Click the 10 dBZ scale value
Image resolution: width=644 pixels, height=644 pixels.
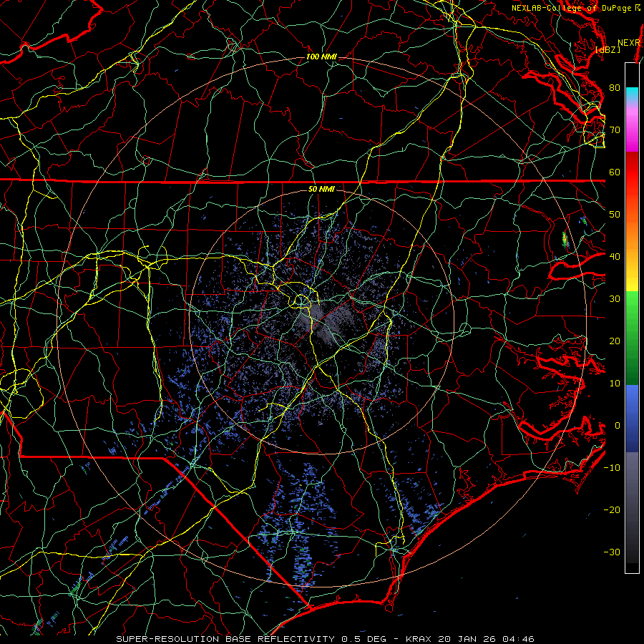coord(615,384)
